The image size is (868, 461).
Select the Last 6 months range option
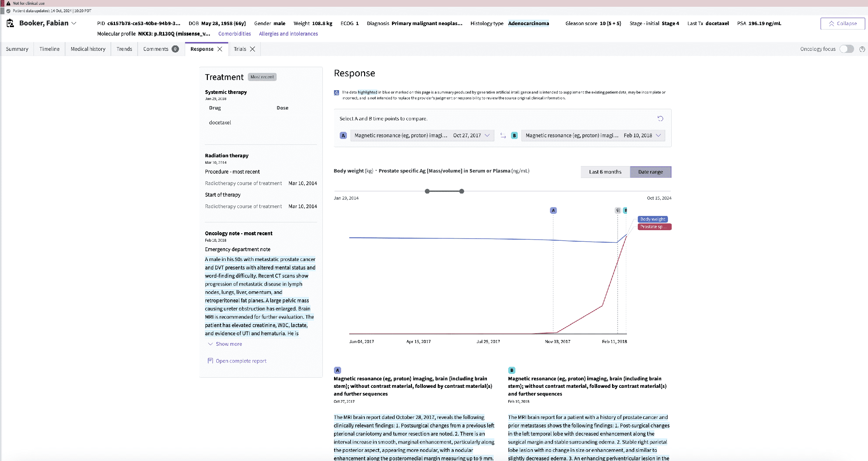(x=605, y=172)
